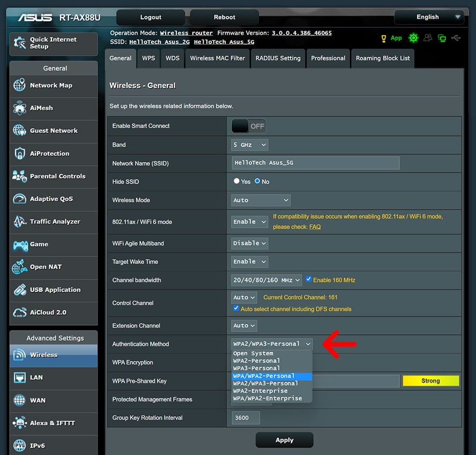The width and height of the screenshot is (476, 455).
Task: Select Yes for Hide SSID
Action: (x=236, y=181)
